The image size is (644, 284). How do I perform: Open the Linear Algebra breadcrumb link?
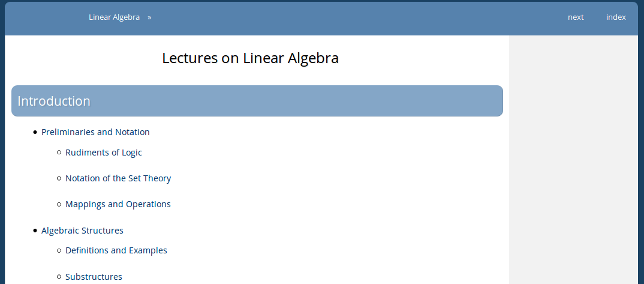[114, 17]
